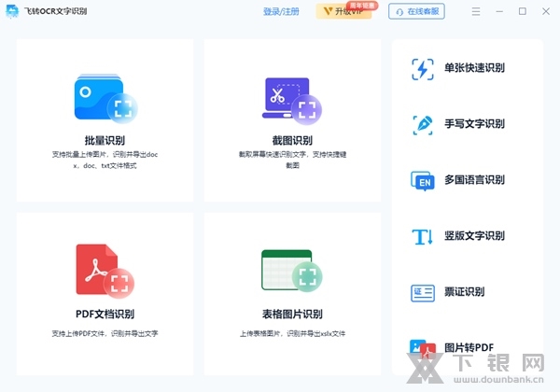Open the 登录/注册 login link
Viewport: 560px width, 392px height.
click(x=281, y=11)
